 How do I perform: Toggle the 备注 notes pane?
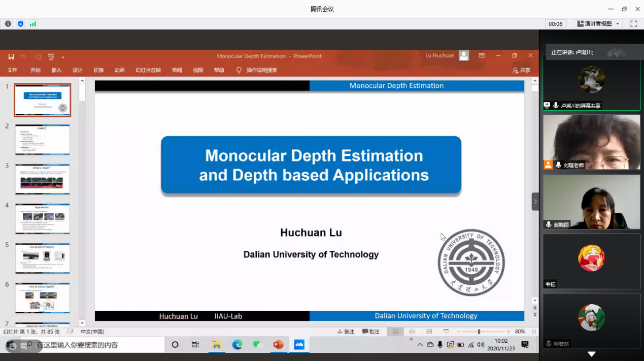[x=346, y=332]
